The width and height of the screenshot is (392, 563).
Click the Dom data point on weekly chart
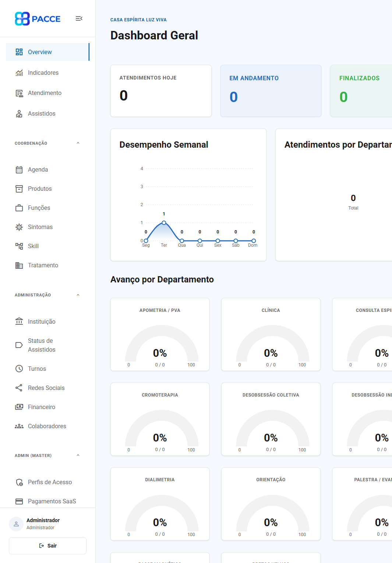tap(254, 241)
